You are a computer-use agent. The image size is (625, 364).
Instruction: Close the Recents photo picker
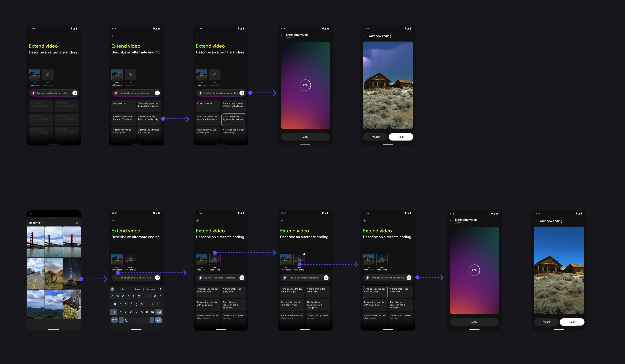[77, 223]
